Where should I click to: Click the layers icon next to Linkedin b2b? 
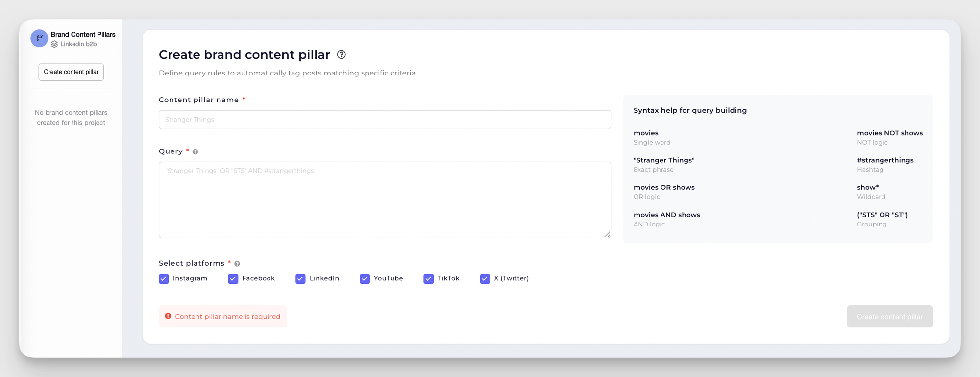[54, 44]
